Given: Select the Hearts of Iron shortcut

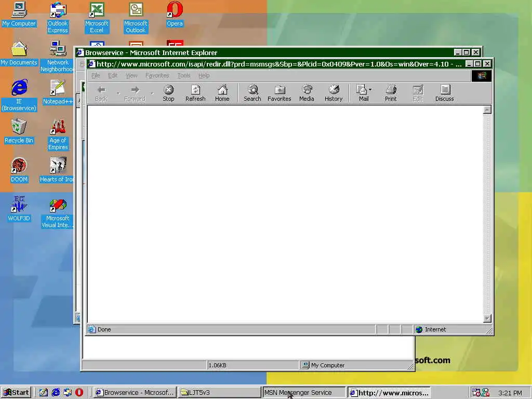Looking at the screenshot, I should (57, 170).
